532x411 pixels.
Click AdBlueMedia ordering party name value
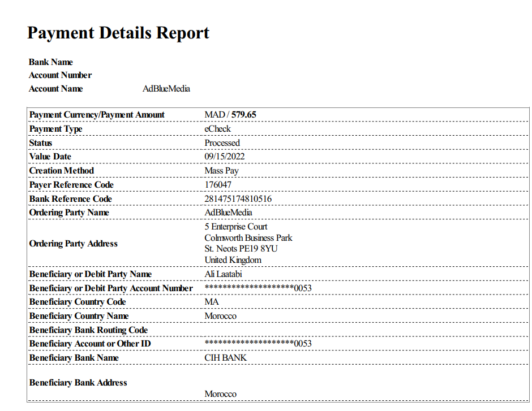tap(228, 213)
